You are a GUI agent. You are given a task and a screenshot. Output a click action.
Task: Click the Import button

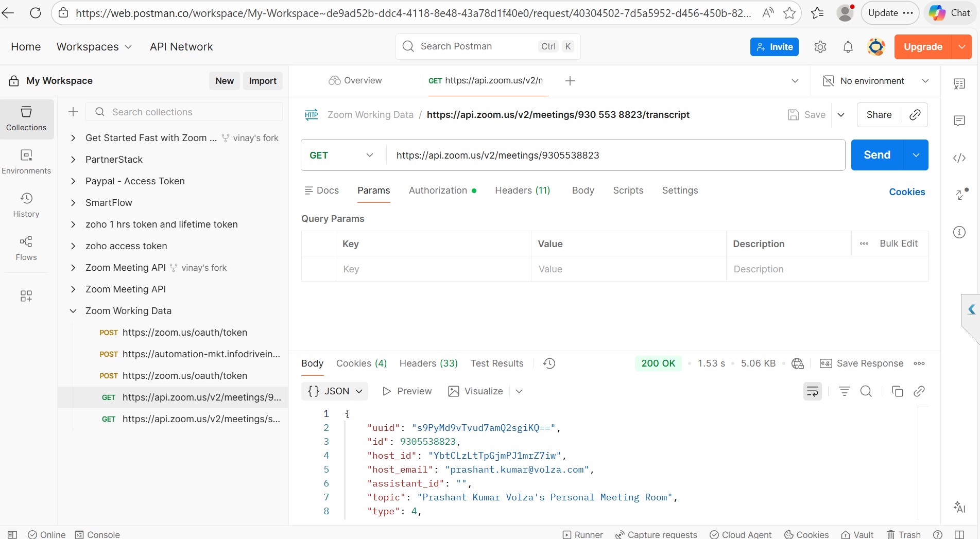click(x=263, y=81)
